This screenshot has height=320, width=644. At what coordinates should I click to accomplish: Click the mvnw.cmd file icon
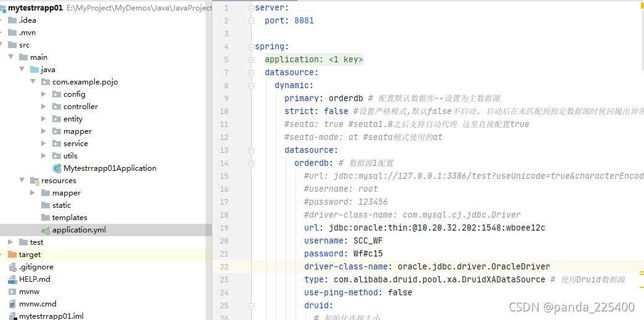pos(12,304)
